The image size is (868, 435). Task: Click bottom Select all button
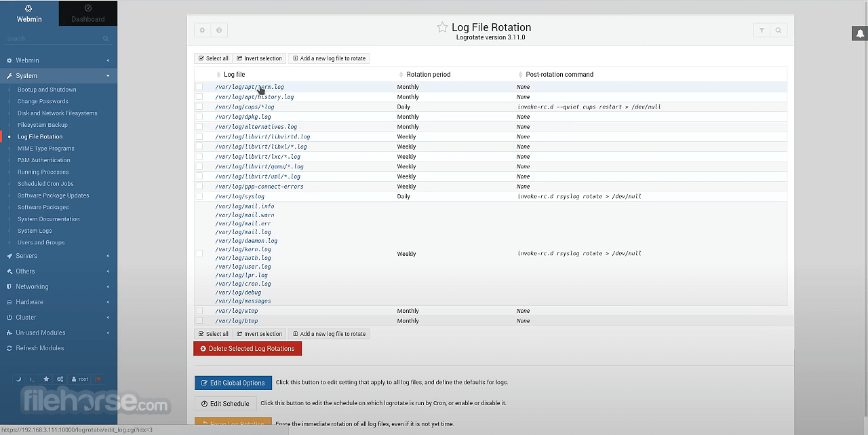[x=214, y=334]
